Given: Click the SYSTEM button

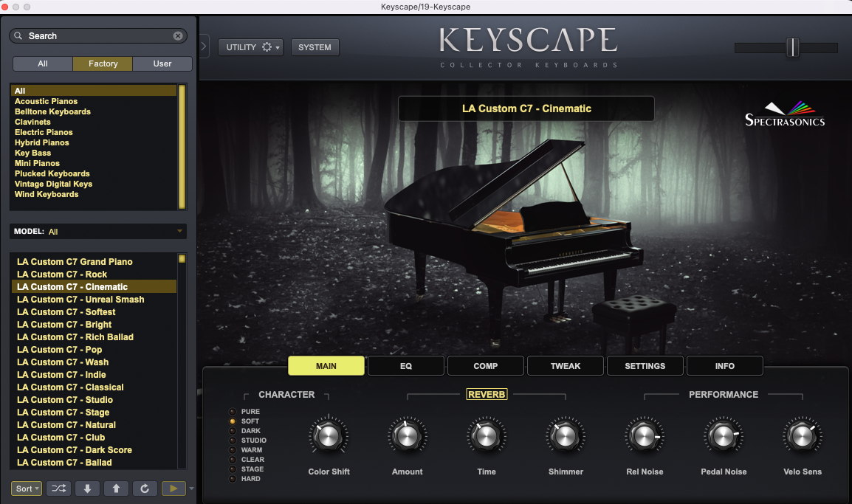Looking at the screenshot, I should point(315,47).
